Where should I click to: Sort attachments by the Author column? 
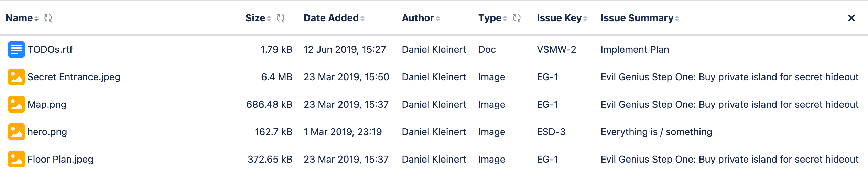tap(418, 18)
